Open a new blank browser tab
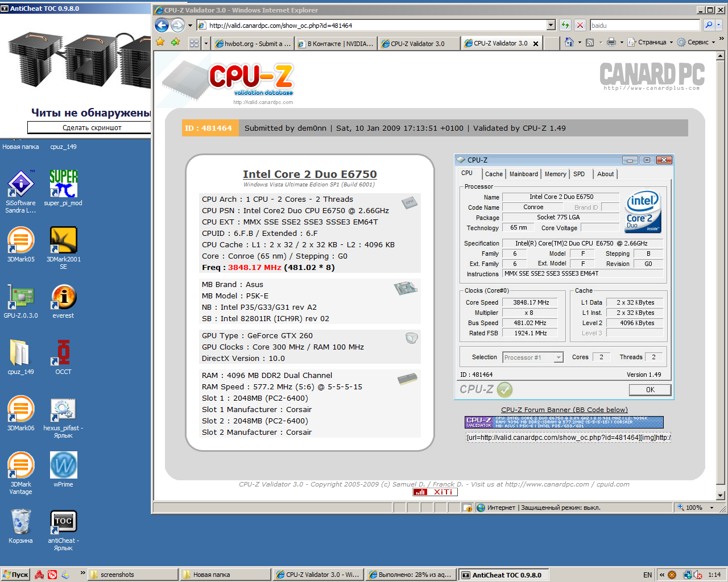The image size is (728, 582). pos(551,44)
